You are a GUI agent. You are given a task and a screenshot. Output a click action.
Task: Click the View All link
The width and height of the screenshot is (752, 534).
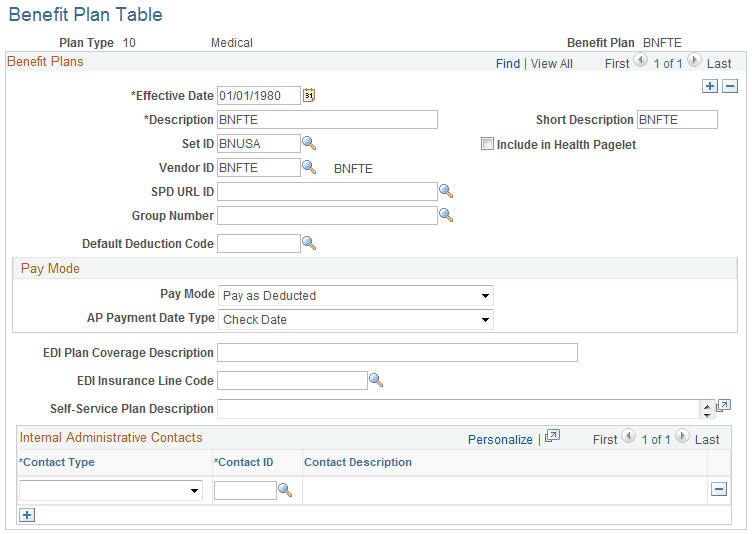point(552,64)
